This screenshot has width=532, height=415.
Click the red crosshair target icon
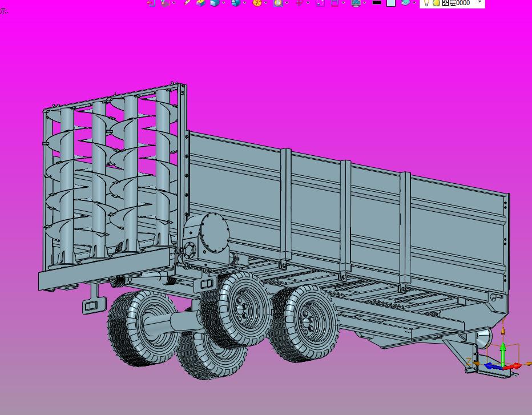pyautogui.click(x=299, y=3)
